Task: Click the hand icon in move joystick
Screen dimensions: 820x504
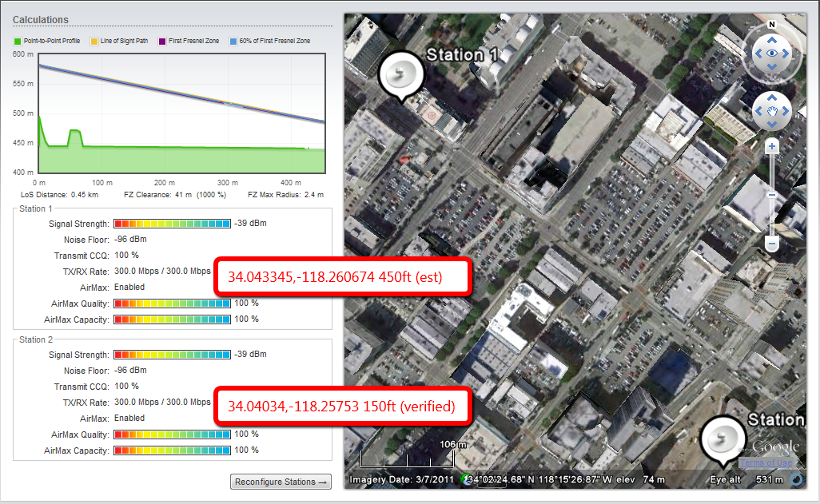Action: click(x=772, y=111)
